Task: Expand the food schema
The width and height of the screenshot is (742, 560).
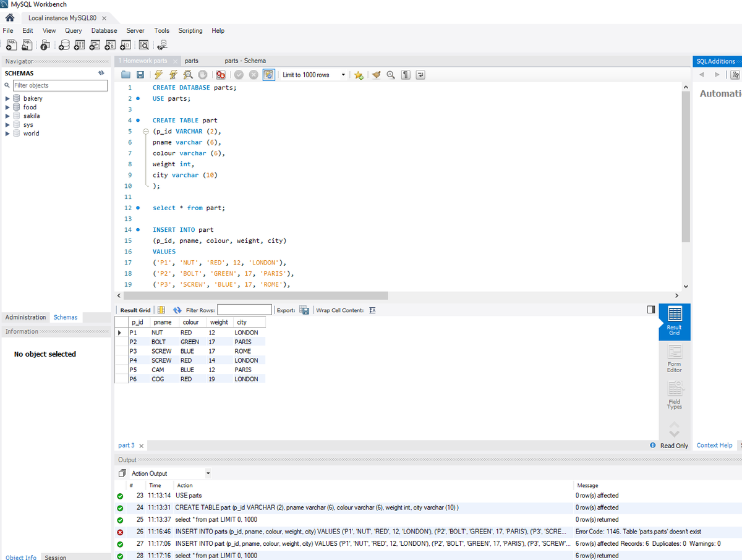Action: pyautogui.click(x=7, y=107)
